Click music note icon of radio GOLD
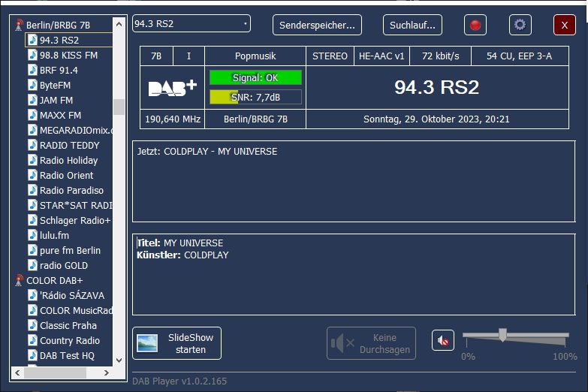Screen dimensions: 588x392 [x=32, y=265]
